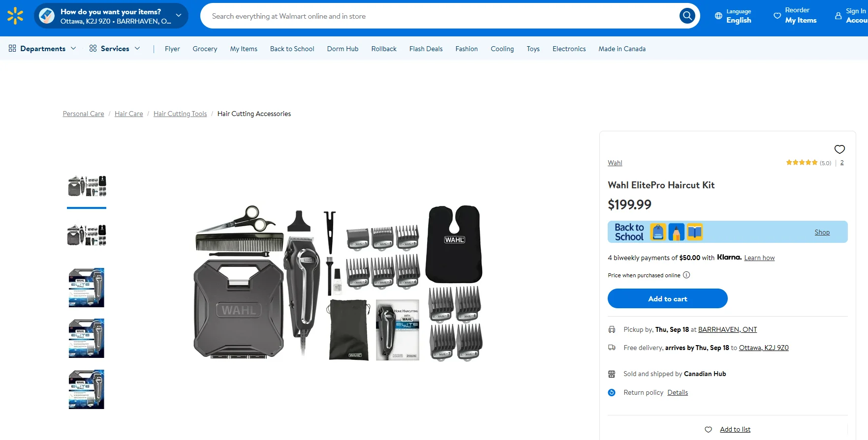Select the second product thumbnail image

pyautogui.click(x=87, y=235)
